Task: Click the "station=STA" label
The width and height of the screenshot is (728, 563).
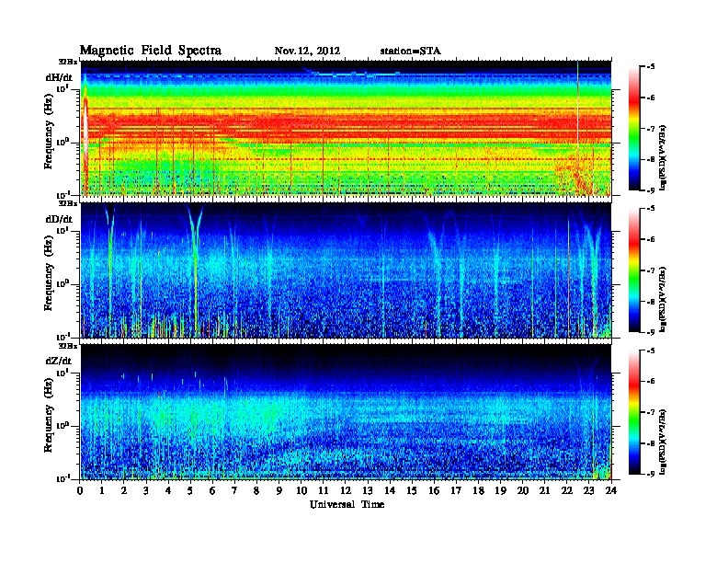Action: pyautogui.click(x=411, y=52)
